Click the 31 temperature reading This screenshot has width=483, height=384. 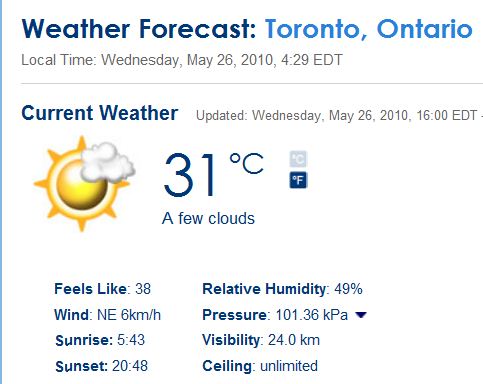190,175
